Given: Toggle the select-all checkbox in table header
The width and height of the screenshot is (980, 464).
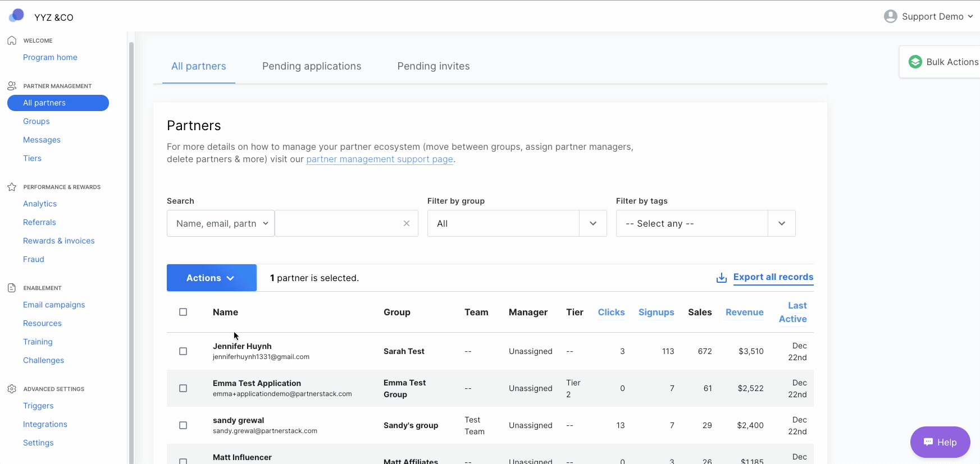Looking at the screenshot, I should pos(183,312).
